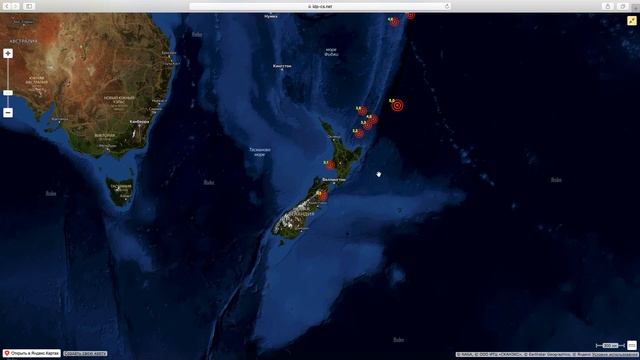
Task: Toggle fullscreen map with the yellow arrows icon
Action: [632, 20]
